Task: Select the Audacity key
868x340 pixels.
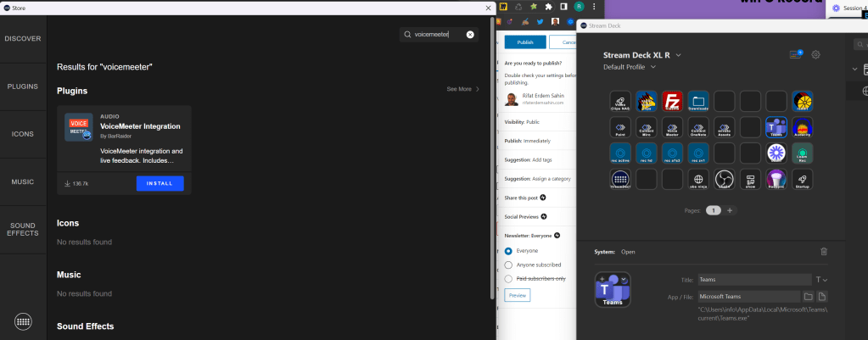Action: [x=802, y=127]
